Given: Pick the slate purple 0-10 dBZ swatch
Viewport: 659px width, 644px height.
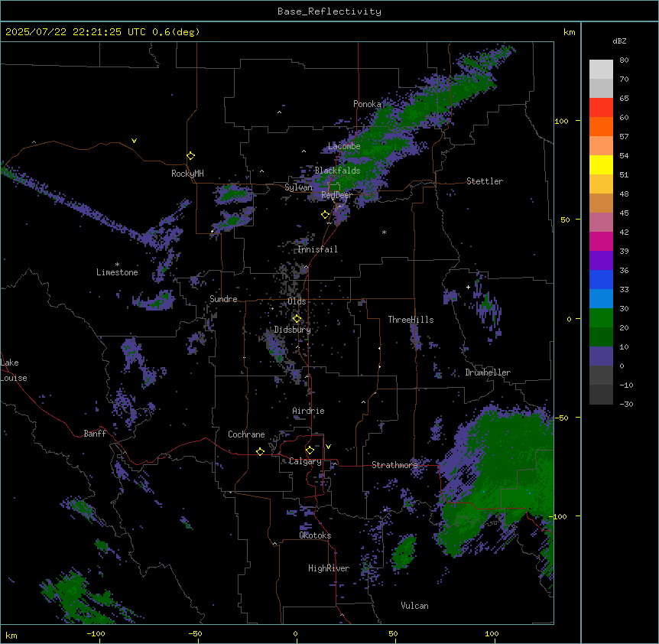Looking at the screenshot, I should 601,356.
